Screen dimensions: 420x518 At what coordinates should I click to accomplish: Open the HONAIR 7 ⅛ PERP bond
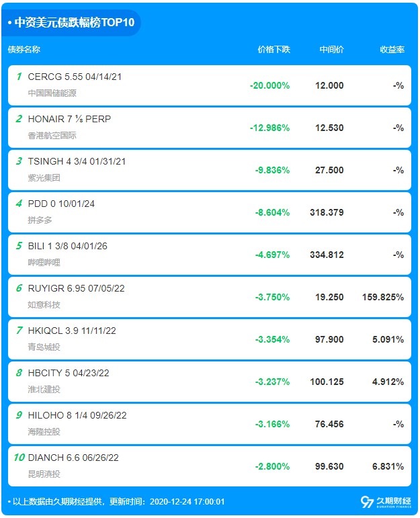[69, 119]
